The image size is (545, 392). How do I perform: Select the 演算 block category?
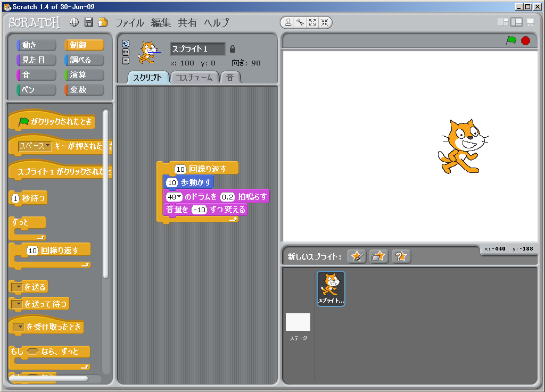click(x=84, y=75)
